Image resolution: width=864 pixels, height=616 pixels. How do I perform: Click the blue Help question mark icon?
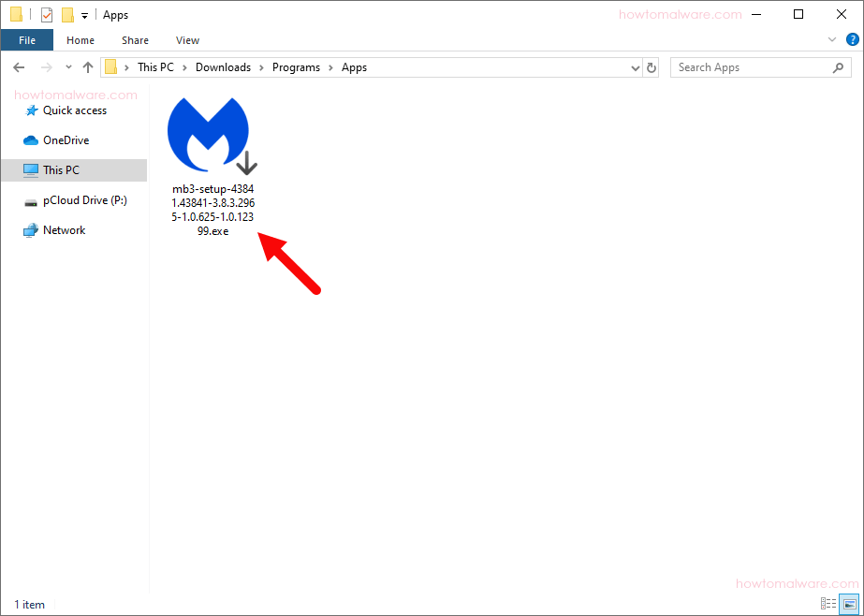tap(851, 39)
